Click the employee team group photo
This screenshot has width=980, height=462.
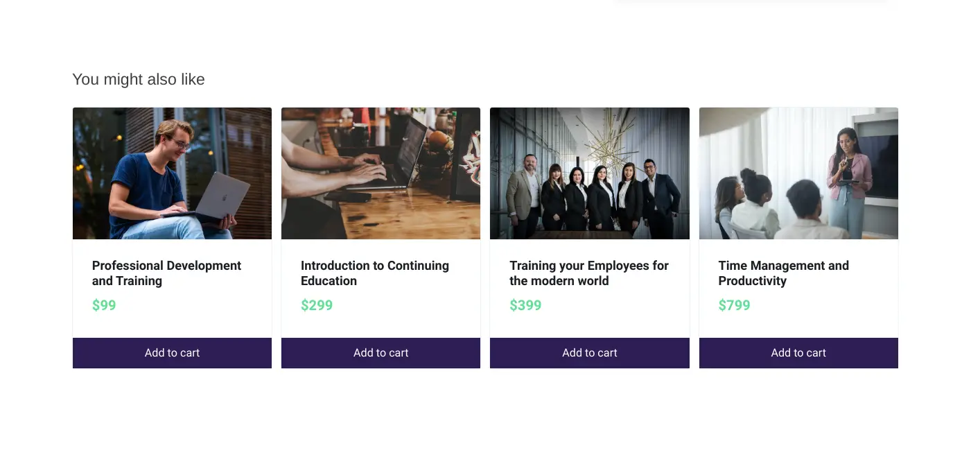589,173
